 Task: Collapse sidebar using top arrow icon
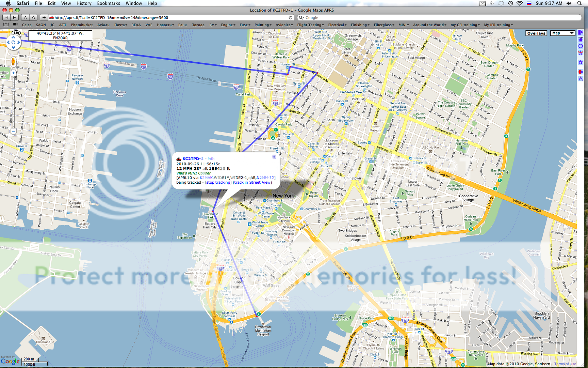[x=581, y=32]
